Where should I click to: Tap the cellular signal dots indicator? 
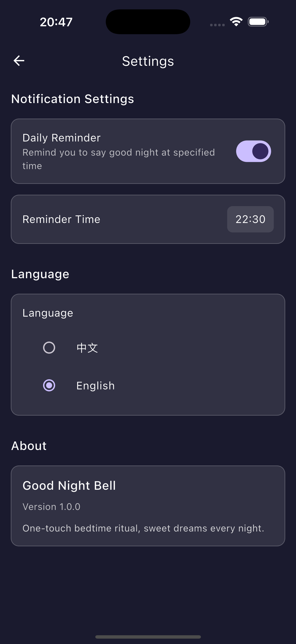click(217, 25)
